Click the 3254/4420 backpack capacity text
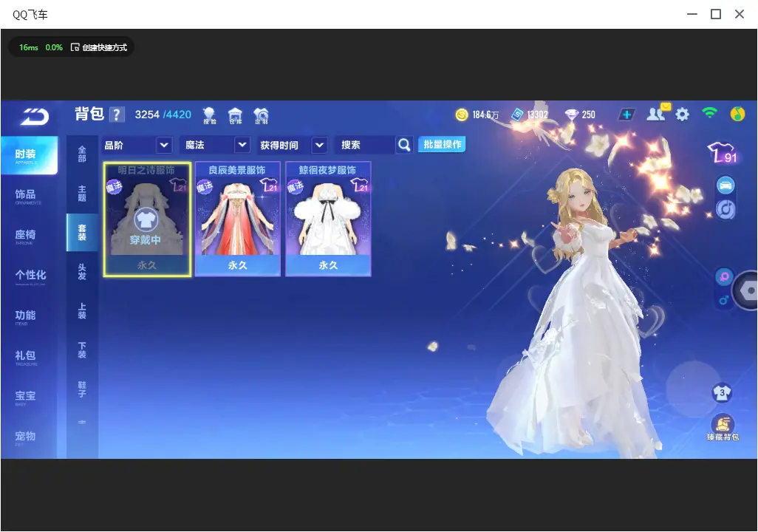The width and height of the screenshot is (758, 532). click(x=163, y=115)
